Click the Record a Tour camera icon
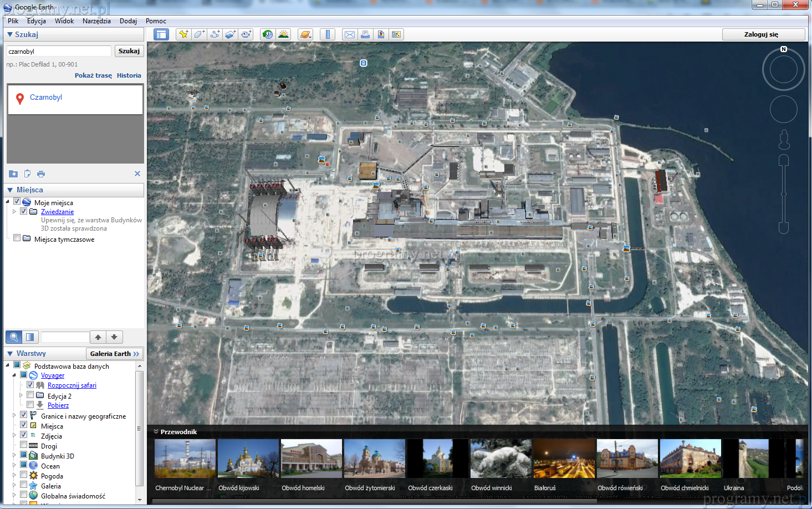 pos(246,34)
